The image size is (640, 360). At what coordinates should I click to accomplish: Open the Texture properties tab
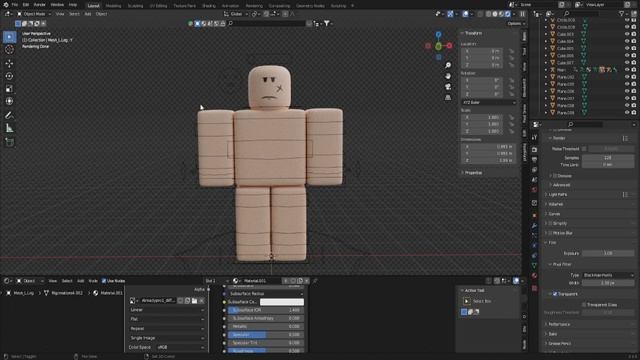pos(534,288)
